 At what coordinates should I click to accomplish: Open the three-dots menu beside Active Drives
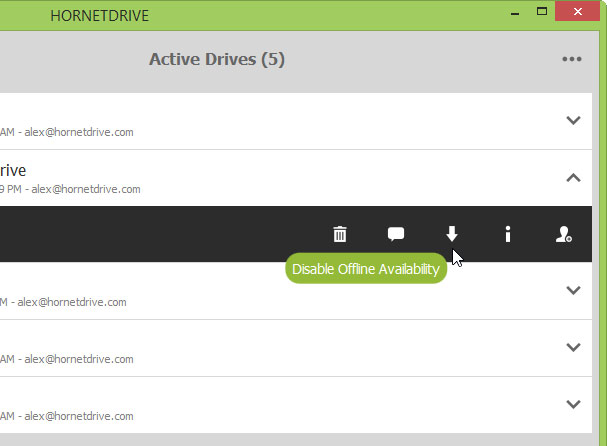572,59
